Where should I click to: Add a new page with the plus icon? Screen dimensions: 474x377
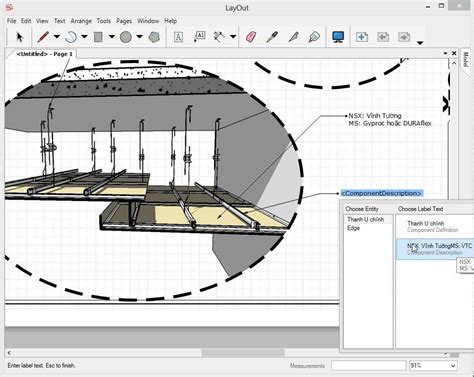coord(362,37)
